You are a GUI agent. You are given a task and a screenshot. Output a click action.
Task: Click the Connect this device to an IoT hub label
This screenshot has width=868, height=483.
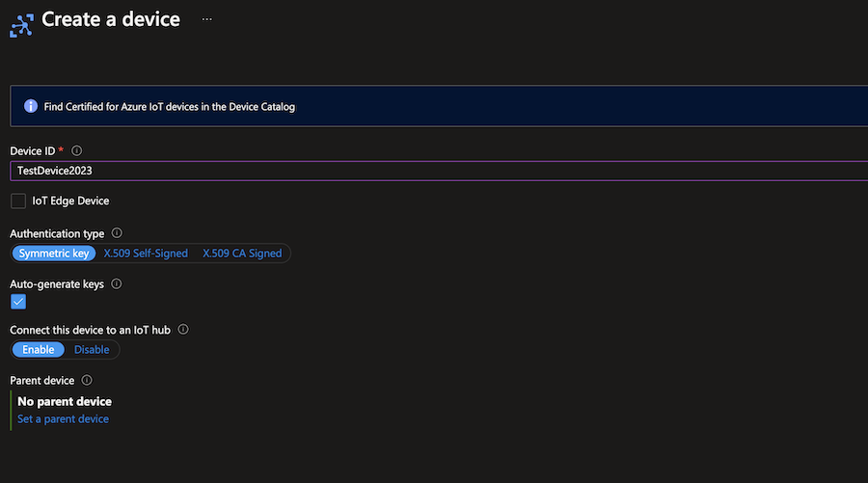pos(91,330)
